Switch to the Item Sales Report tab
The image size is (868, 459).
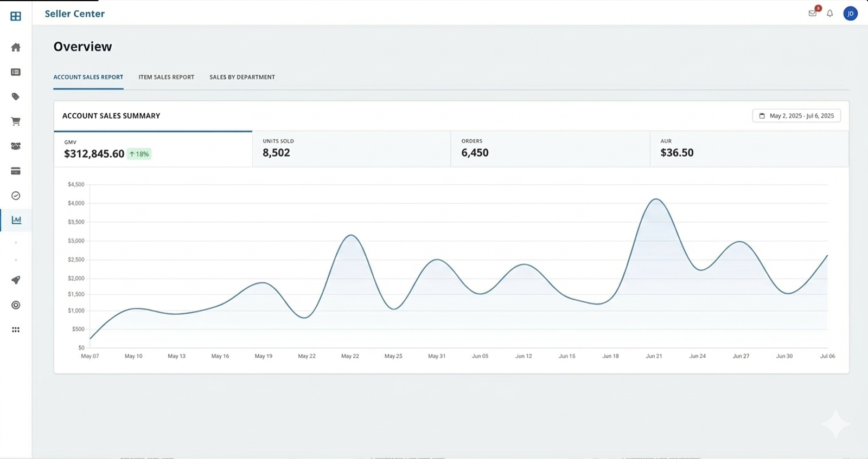tap(166, 77)
